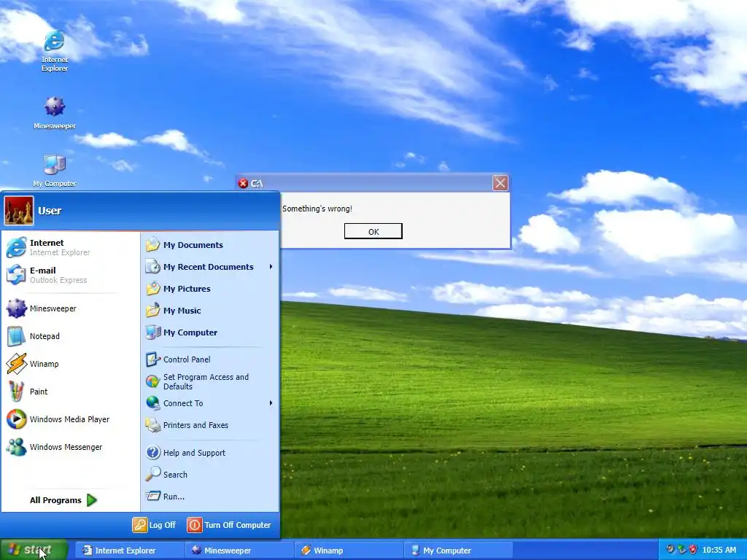Image resolution: width=747 pixels, height=560 pixels.
Task: Click the Minesweeper icon in Start menu
Action: click(x=16, y=308)
